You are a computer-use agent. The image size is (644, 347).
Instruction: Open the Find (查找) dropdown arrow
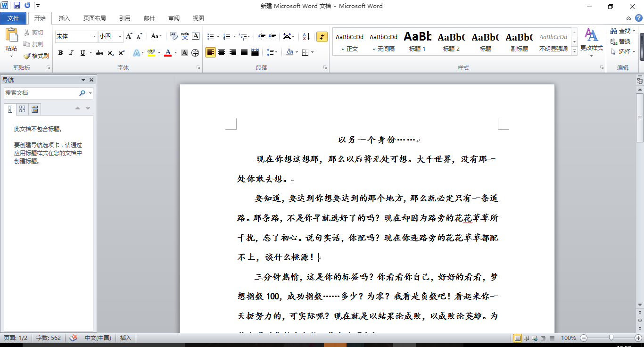(634, 31)
